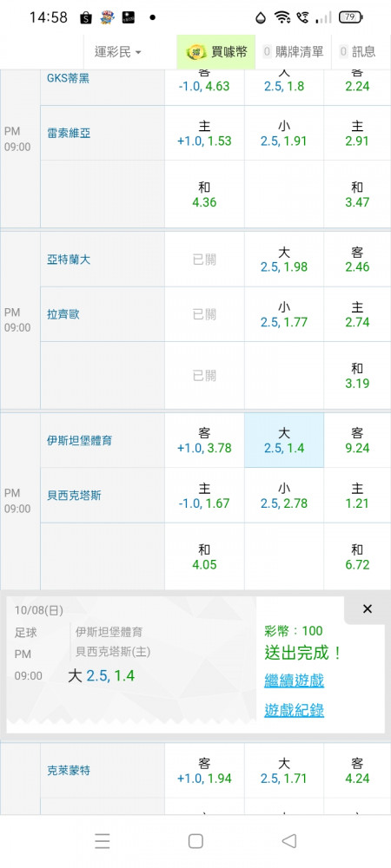Open the 購牌清單 tab

[293, 52]
